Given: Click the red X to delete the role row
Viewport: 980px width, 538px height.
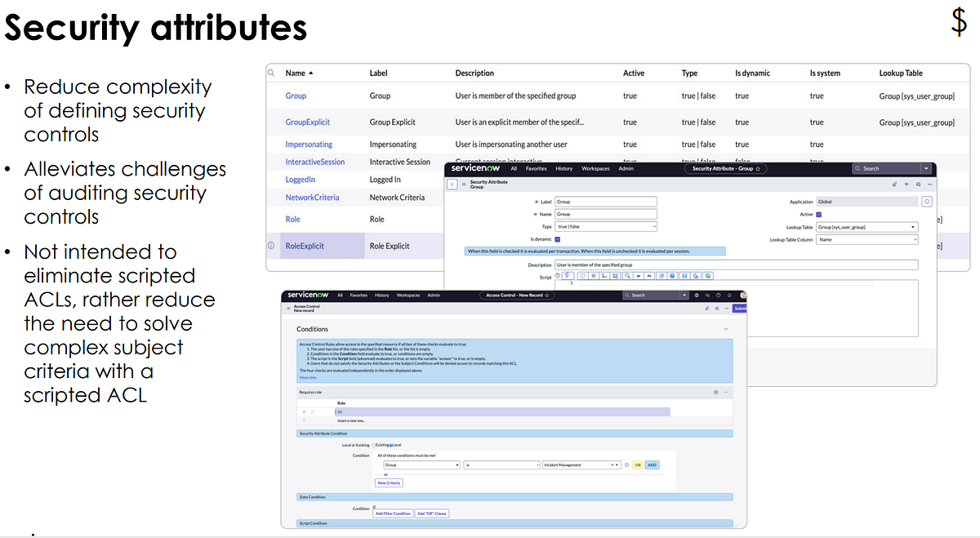Looking at the screenshot, I should pyautogui.click(x=304, y=411).
